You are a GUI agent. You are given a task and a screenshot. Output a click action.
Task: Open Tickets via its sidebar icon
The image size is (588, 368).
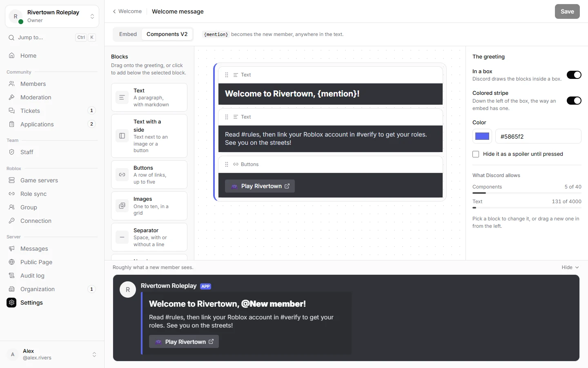pos(12,111)
